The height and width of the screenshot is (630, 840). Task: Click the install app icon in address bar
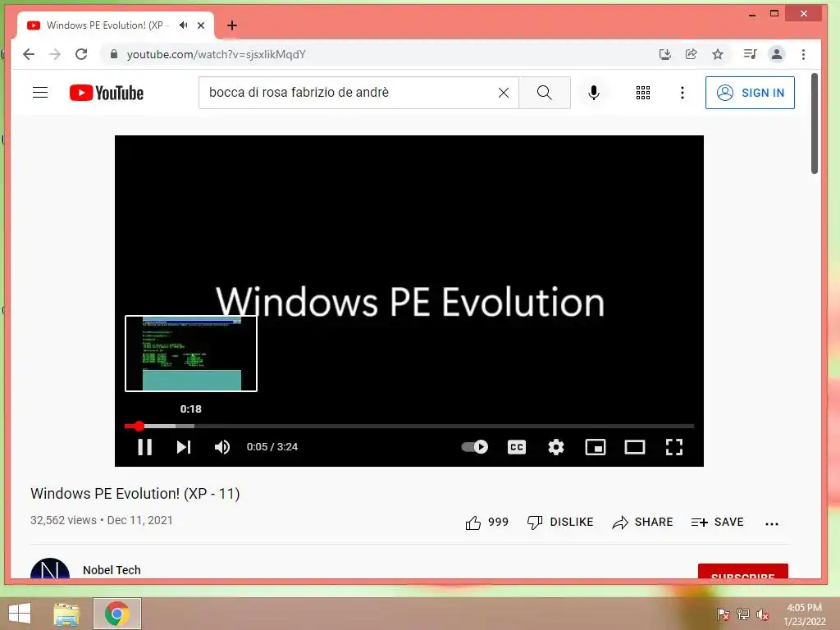(664, 54)
